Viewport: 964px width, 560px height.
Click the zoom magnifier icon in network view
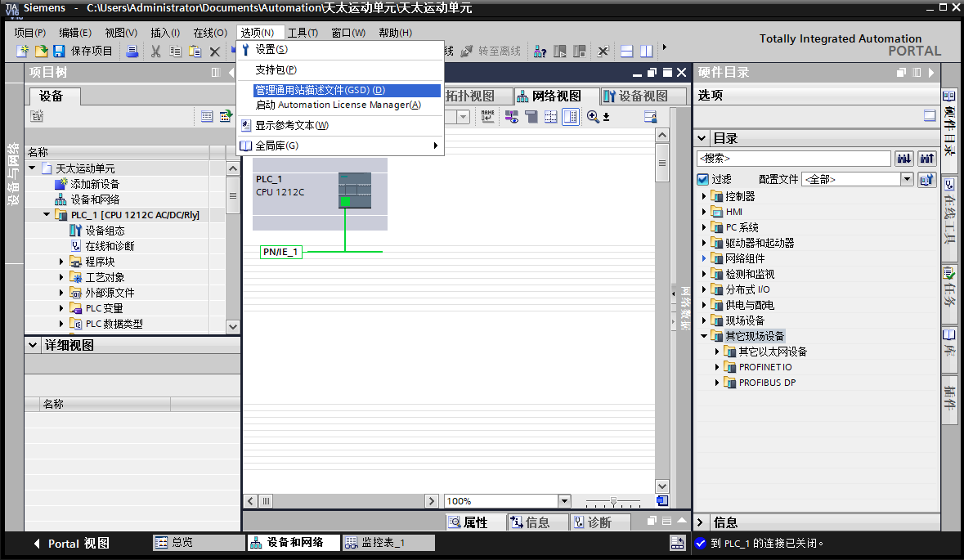pos(593,116)
